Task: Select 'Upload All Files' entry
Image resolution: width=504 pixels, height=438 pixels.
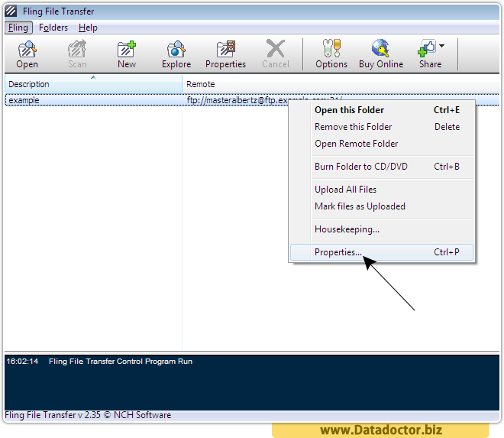Action: tap(382, 190)
